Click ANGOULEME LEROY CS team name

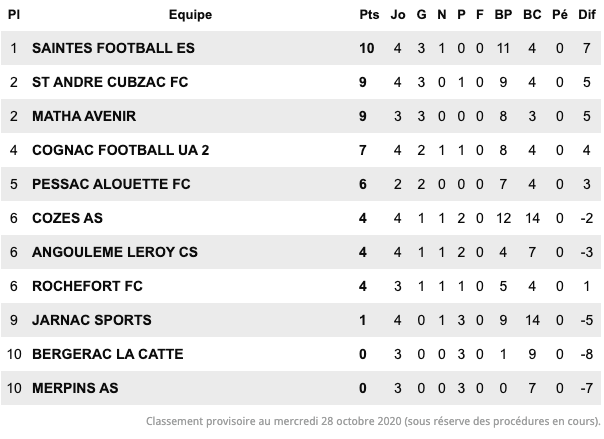(x=115, y=252)
